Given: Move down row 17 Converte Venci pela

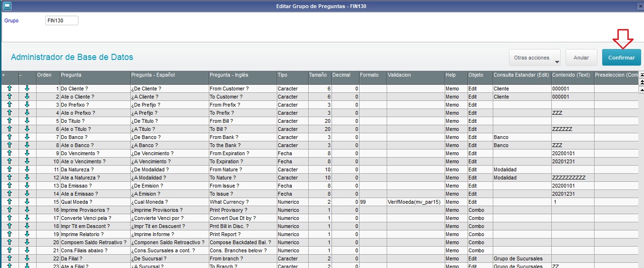Looking at the screenshot, I should [27, 218].
